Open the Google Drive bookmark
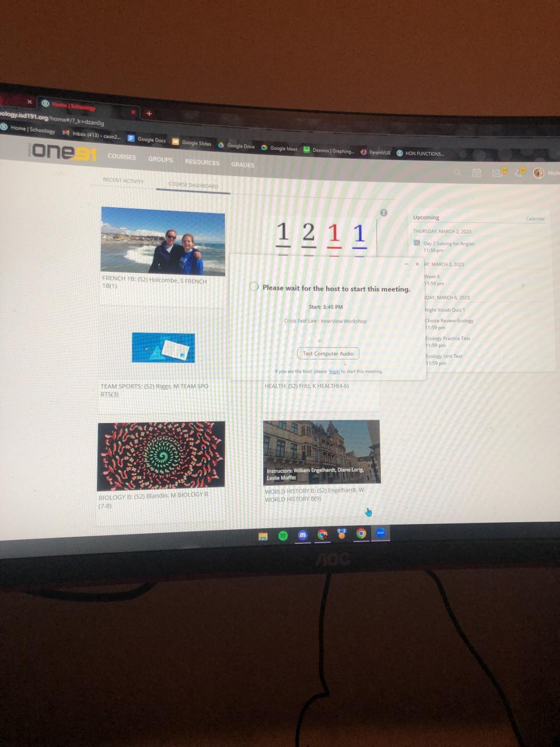Image resolution: width=560 pixels, height=747 pixels. (x=236, y=145)
